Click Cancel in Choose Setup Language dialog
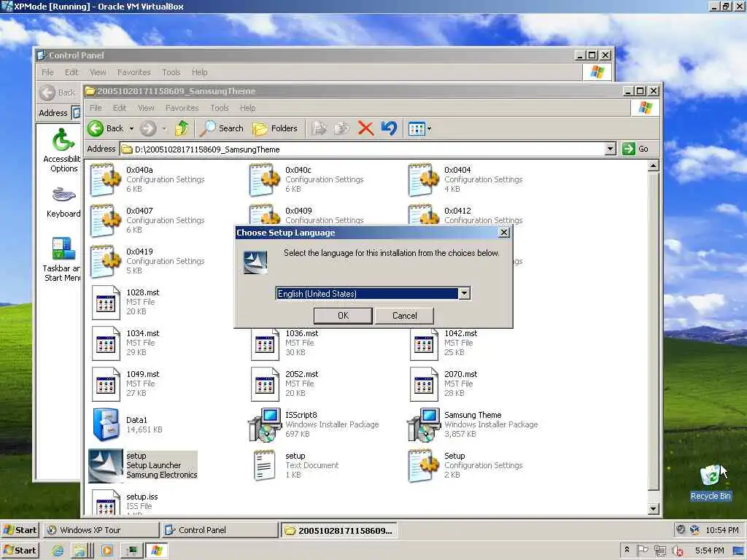The image size is (747, 560). click(404, 315)
